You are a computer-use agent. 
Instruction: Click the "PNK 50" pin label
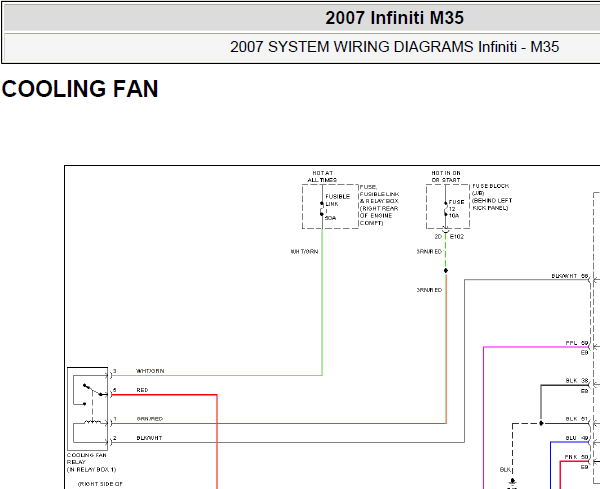click(576, 457)
